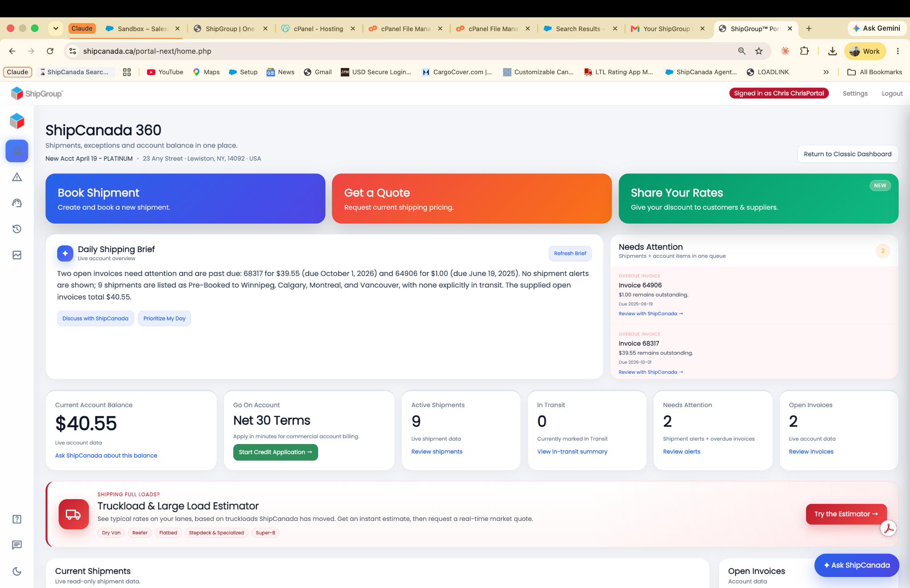910x588 pixels.
Task: Open the alerts warning triangle sidebar icon
Action: coord(17,177)
